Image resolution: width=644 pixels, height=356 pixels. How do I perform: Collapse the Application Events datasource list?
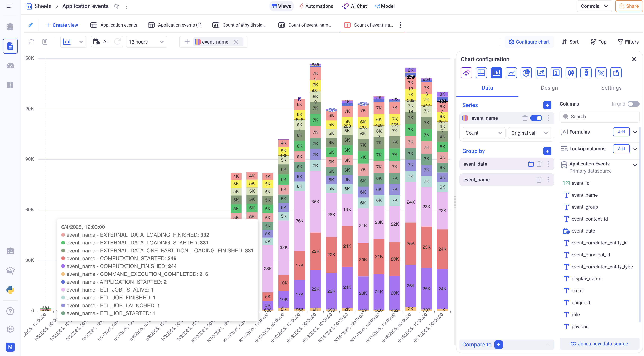pyautogui.click(x=635, y=165)
